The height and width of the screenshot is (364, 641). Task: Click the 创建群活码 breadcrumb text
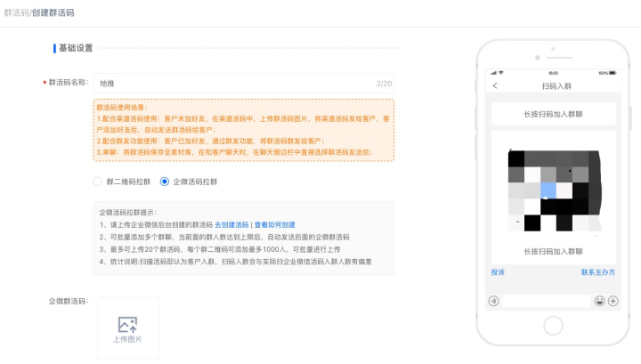coord(53,12)
